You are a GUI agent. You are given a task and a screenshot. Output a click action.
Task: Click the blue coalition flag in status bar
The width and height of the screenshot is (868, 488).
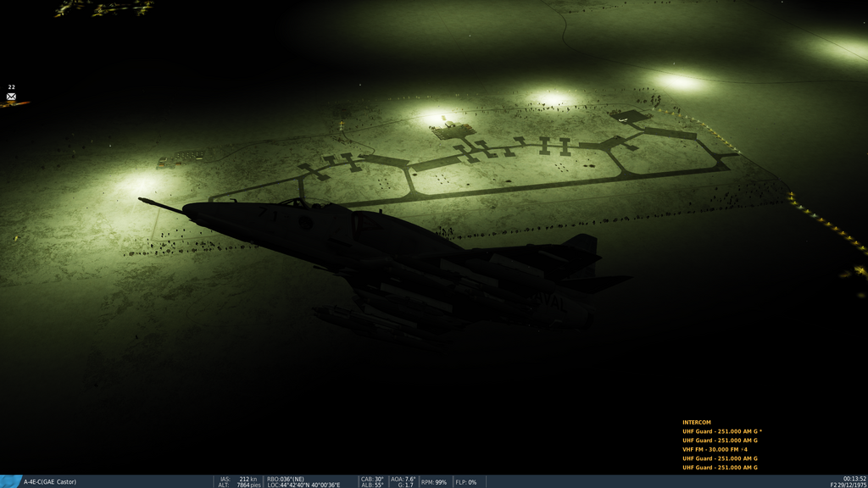(10, 481)
